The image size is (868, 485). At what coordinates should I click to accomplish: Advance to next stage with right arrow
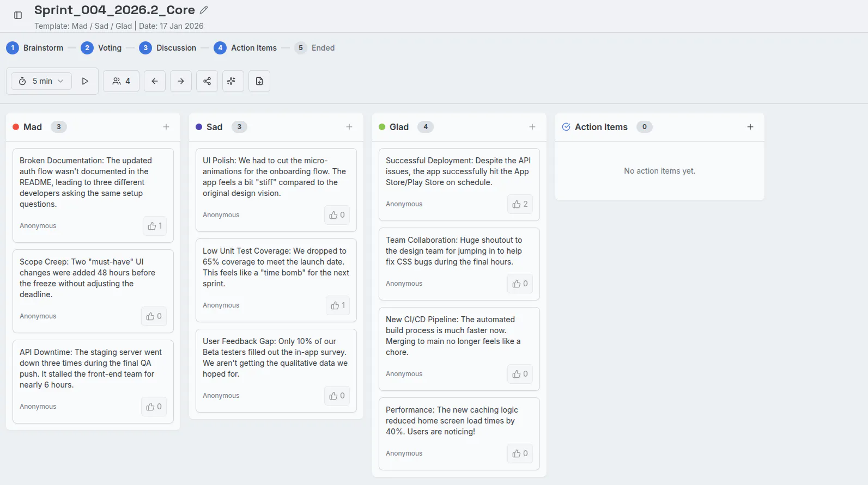[x=181, y=81]
